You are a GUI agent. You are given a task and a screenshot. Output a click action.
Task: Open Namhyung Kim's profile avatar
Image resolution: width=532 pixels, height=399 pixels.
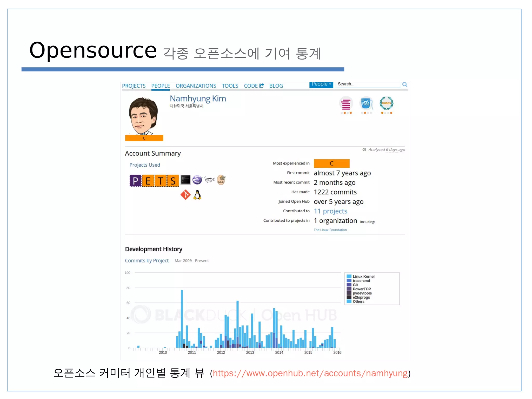click(144, 116)
